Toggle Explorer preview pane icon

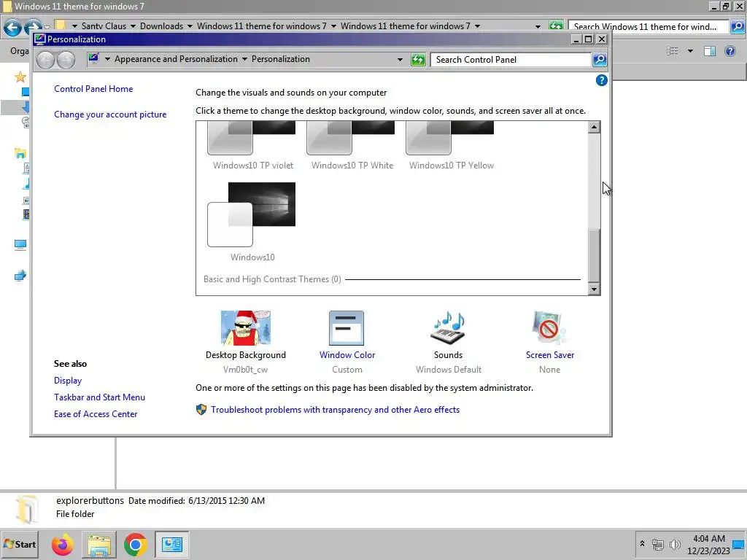click(x=710, y=51)
